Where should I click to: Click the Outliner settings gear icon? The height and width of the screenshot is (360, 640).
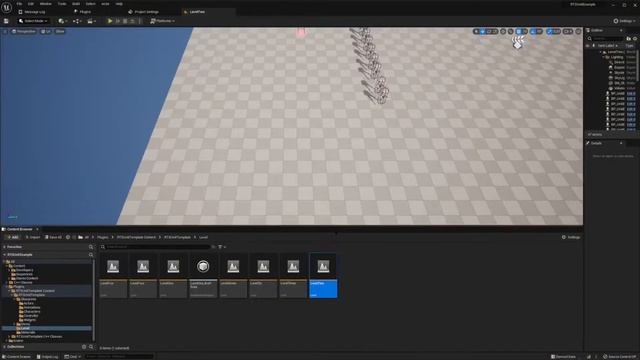635,38
